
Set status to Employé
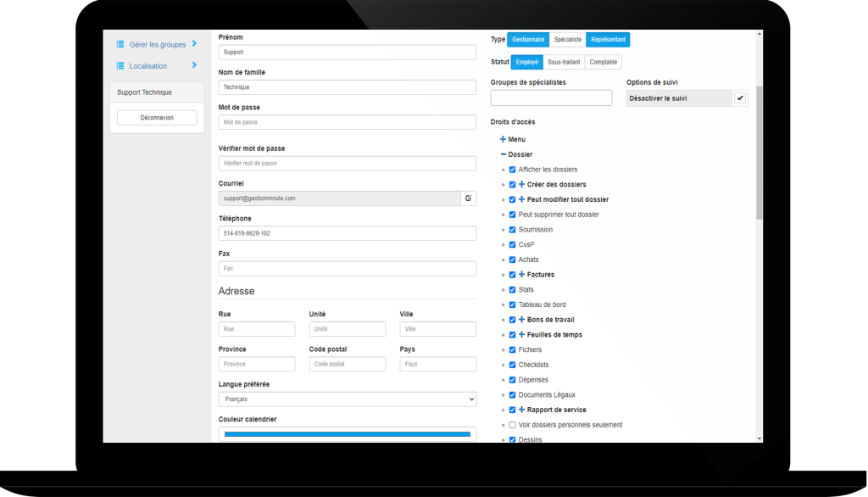[x=527, y=62]
